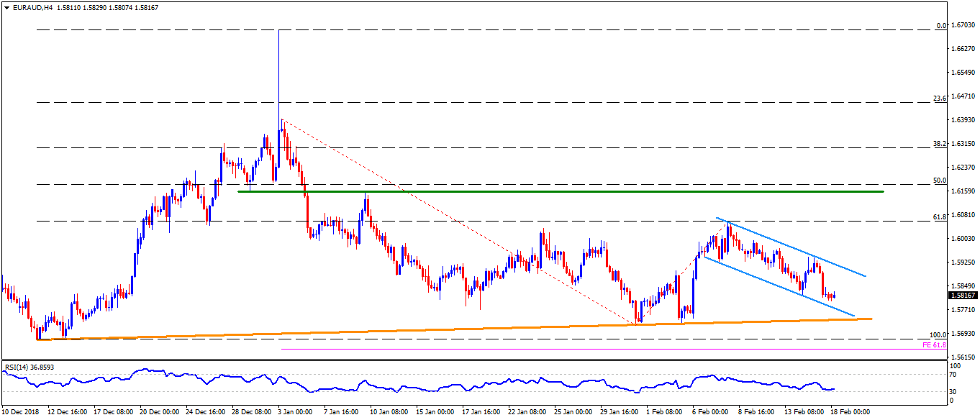Click the Fibonacci 0.0 level label

pos(940,25)
